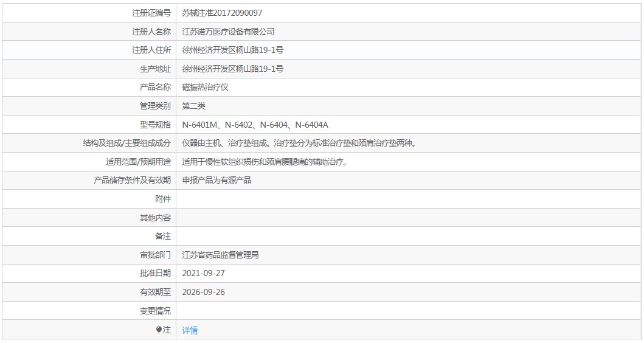Click the 生产地址 label
This screenshot has width=644, height=343.
tap(155, 69)
